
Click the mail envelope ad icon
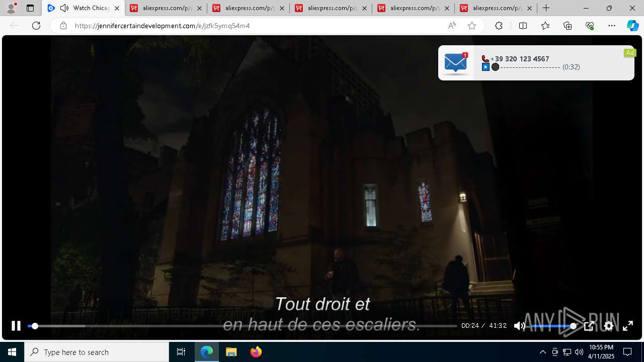click(x=456, y=63)
